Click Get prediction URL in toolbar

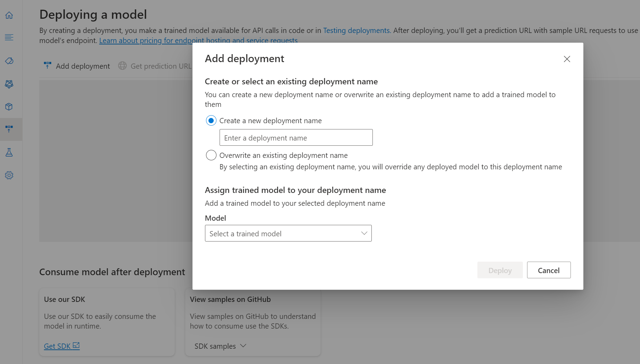(155, 66)
